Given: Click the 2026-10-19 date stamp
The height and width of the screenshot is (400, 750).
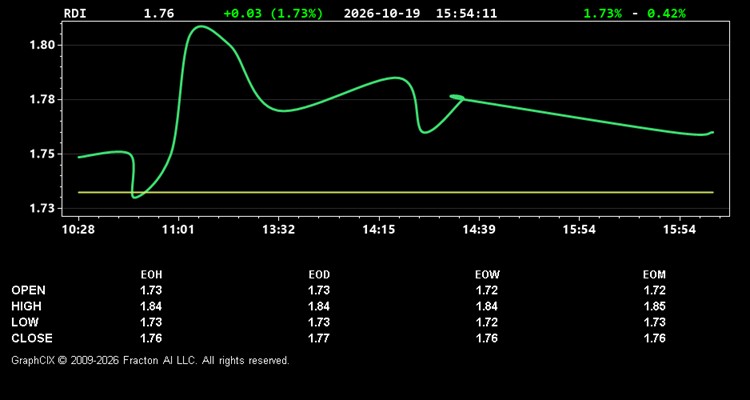Looking at the screenshot, I should 382,13.
